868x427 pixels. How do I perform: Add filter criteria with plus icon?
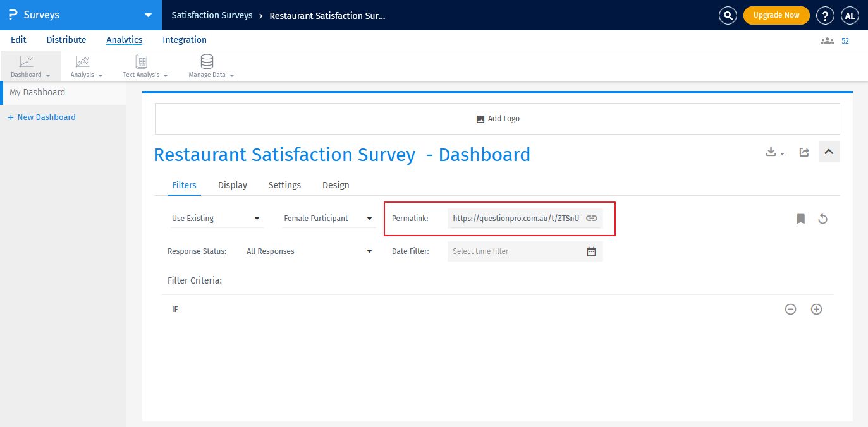[816, 310]
